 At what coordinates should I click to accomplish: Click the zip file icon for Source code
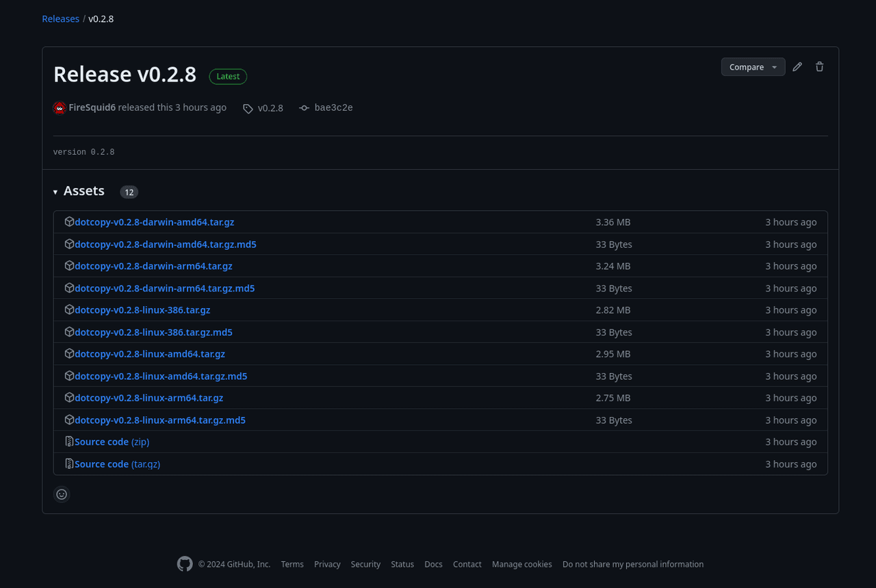[69, 442]
